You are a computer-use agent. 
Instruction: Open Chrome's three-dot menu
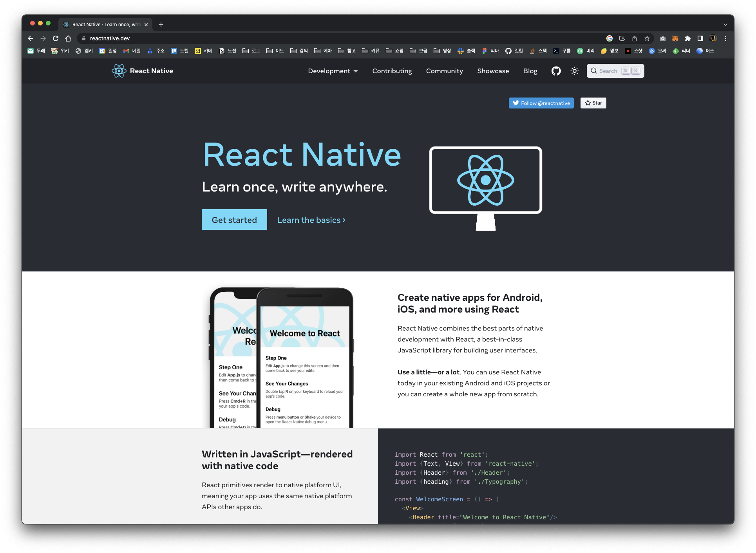725,38
